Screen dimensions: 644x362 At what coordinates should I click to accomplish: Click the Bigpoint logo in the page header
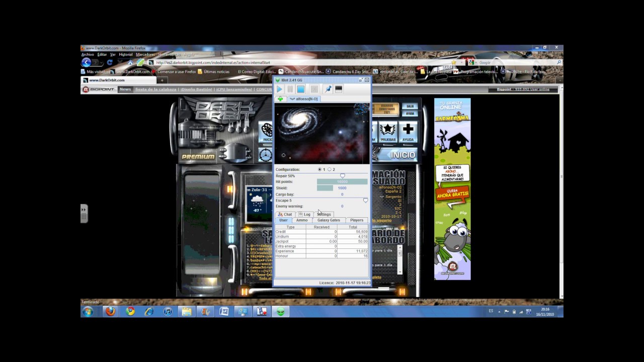99,89
